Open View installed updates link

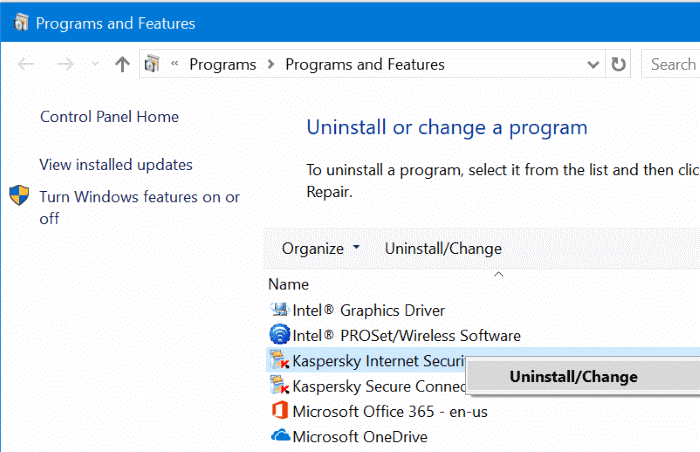[116, 165]
